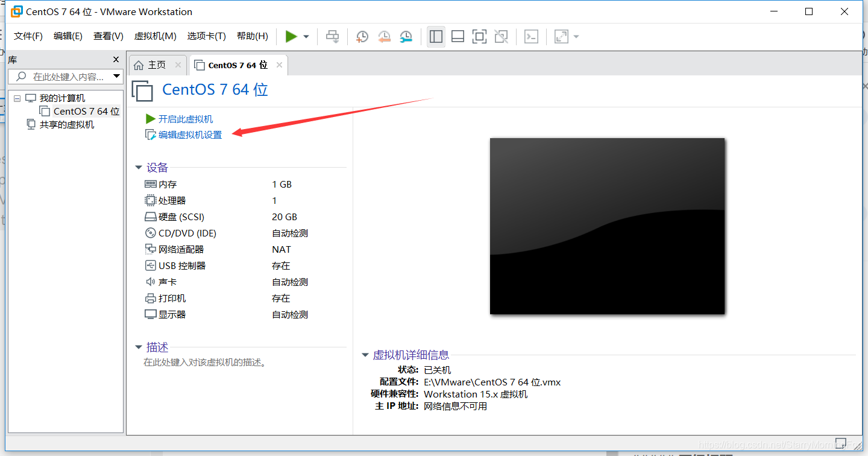Open the 文件(F) menu

(28, 36)
